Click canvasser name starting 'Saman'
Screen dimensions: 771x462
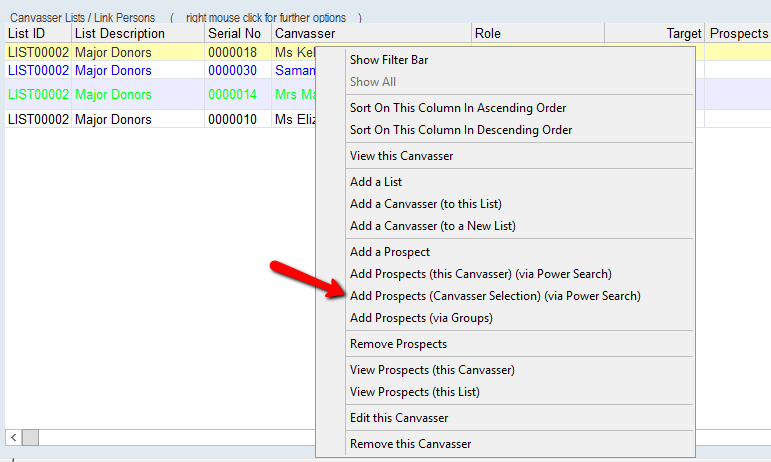295,70
